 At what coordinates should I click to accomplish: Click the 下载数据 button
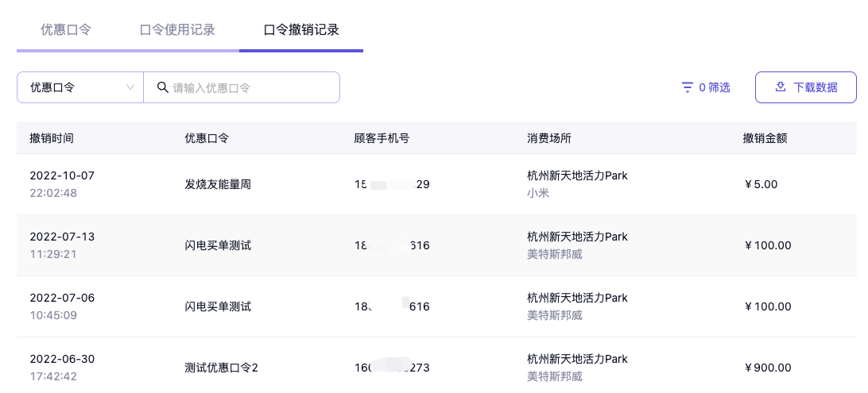(x=805, y=87)
